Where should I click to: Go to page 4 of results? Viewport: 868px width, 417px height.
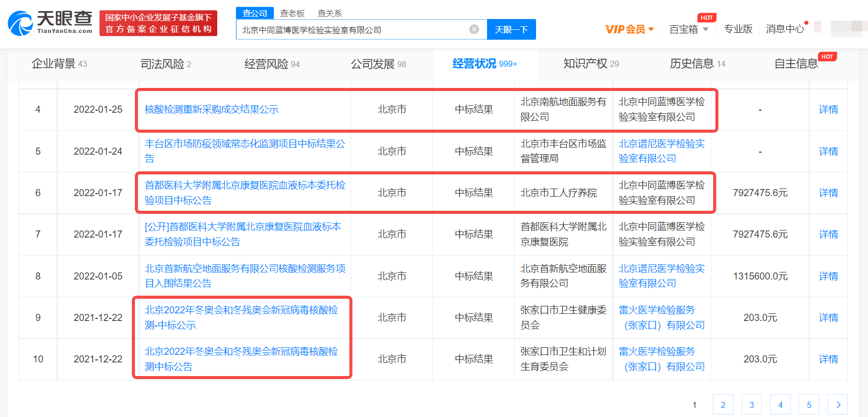[x=781, y=405]
